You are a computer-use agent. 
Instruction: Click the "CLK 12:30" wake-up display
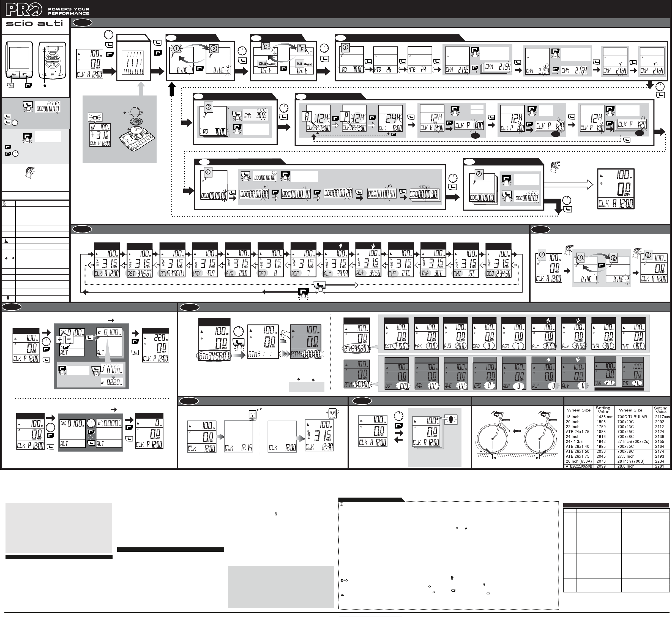coord(319,436)
